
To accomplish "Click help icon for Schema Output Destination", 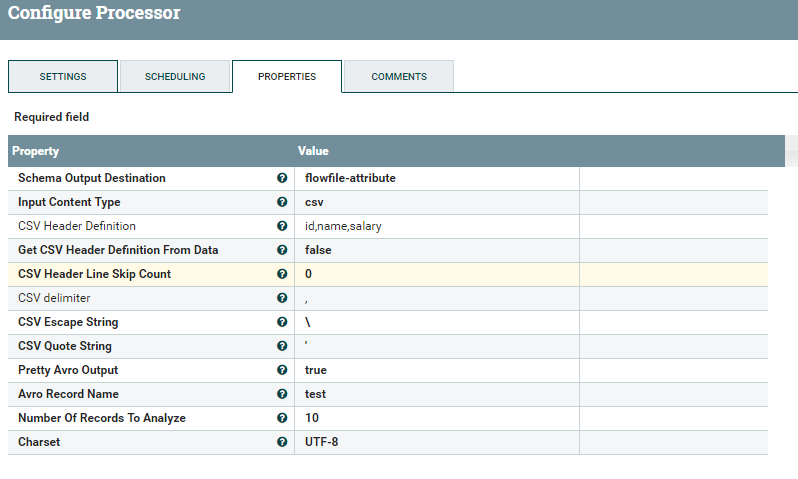I will point(282,178).
